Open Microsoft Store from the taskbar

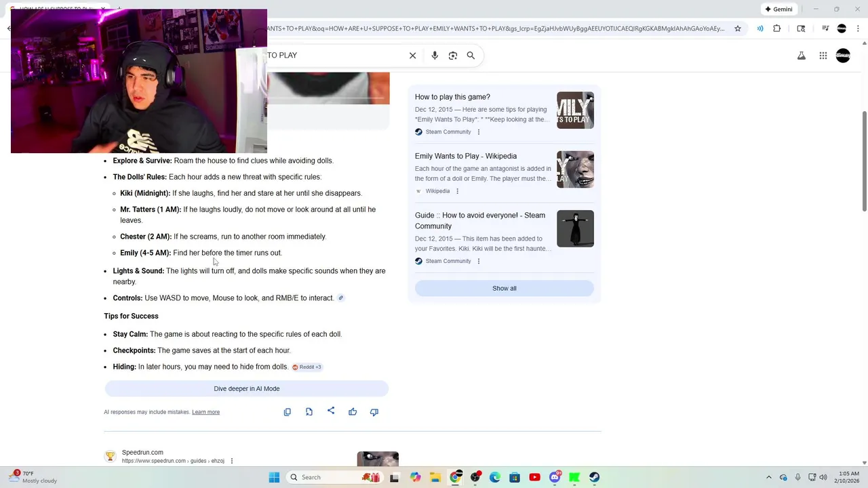tap(515, 477)
